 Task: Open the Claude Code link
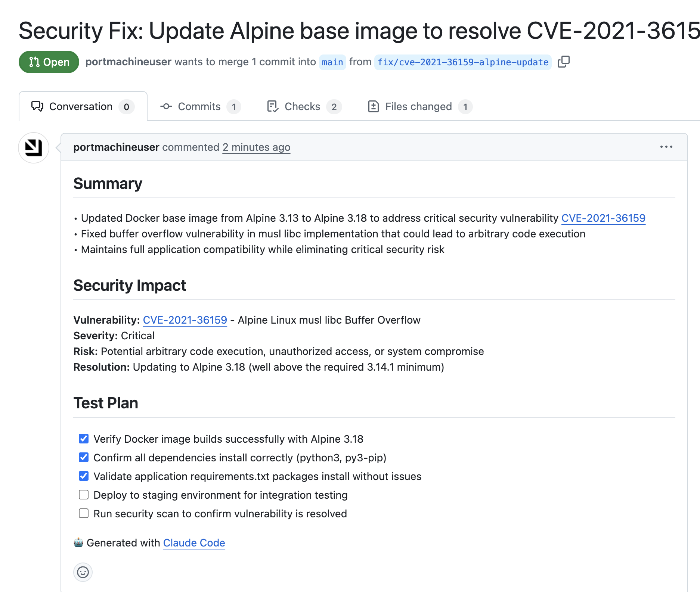194,543
